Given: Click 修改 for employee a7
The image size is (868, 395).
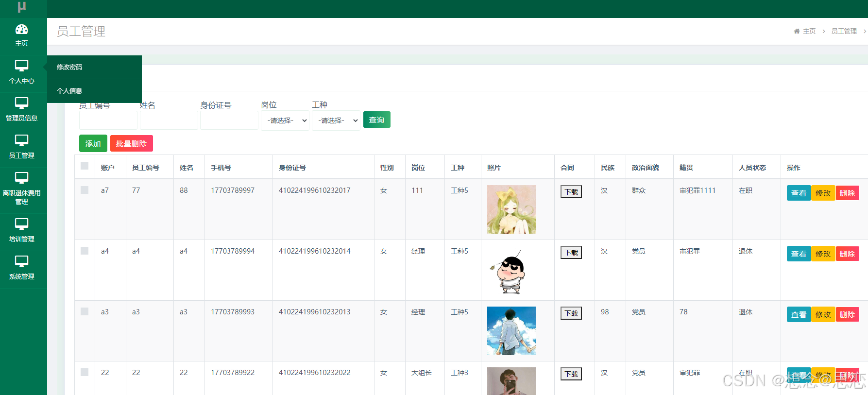Looking at the screenshot, I should (823, 193).
